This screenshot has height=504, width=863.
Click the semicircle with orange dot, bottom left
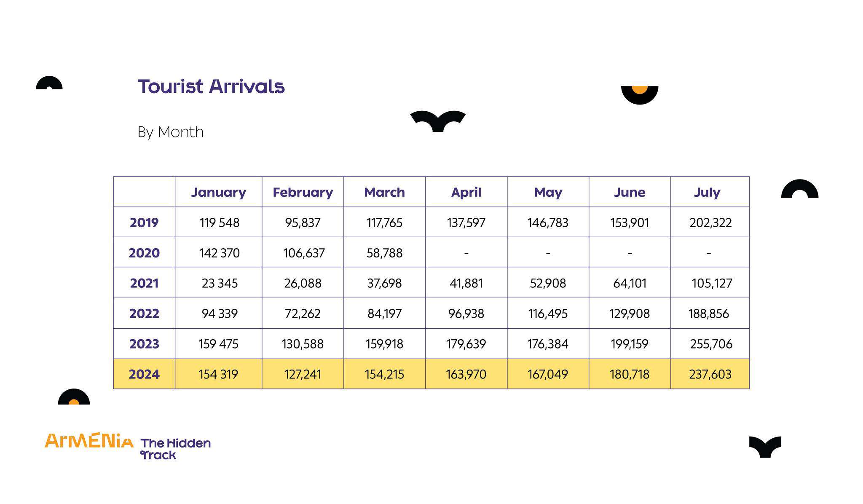pos(74,397)
